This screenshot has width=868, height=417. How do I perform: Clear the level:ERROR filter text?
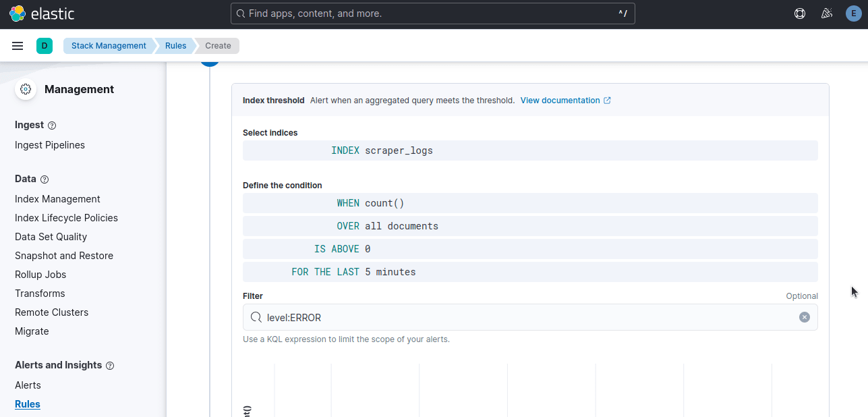click(x=805, y=317)
